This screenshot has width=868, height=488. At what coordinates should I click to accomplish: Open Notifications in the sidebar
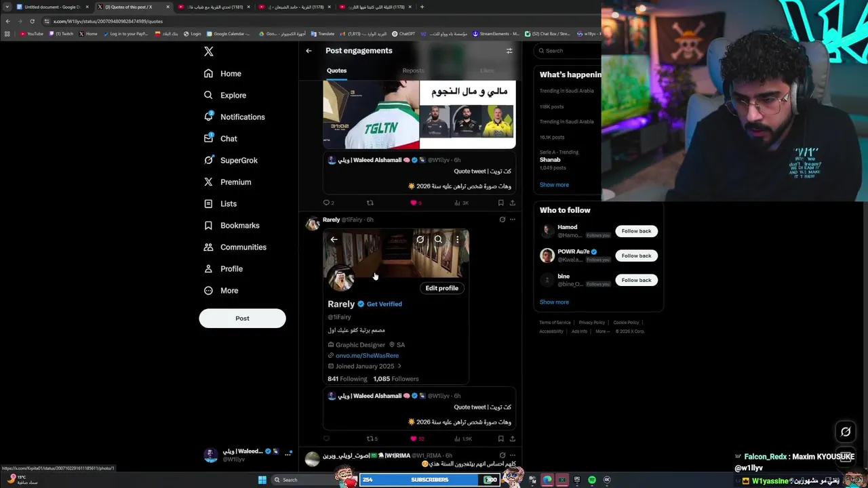pos(235,117)
